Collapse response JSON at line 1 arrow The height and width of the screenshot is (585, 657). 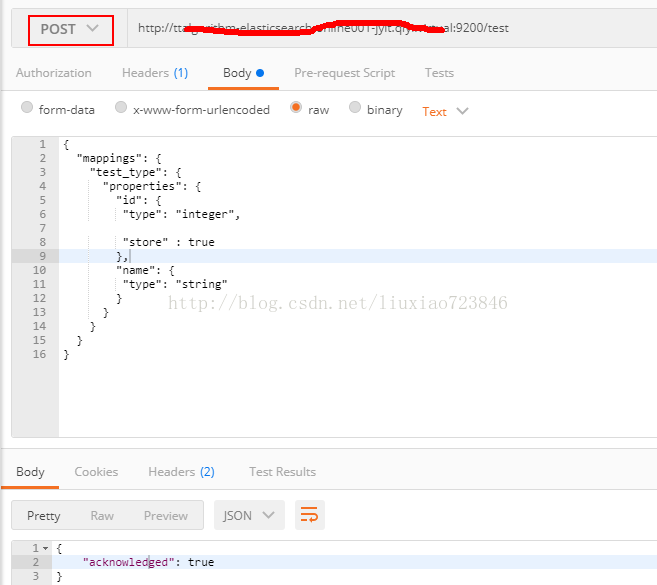(45, 548)
